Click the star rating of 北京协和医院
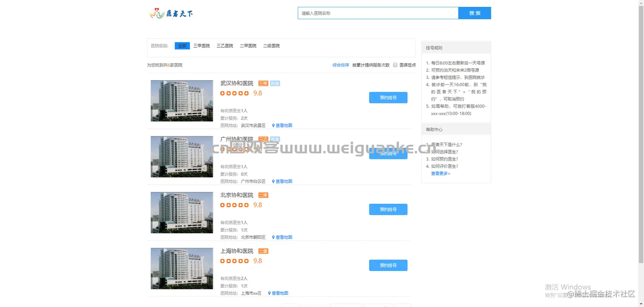644x307 pixels. point(235,205)
